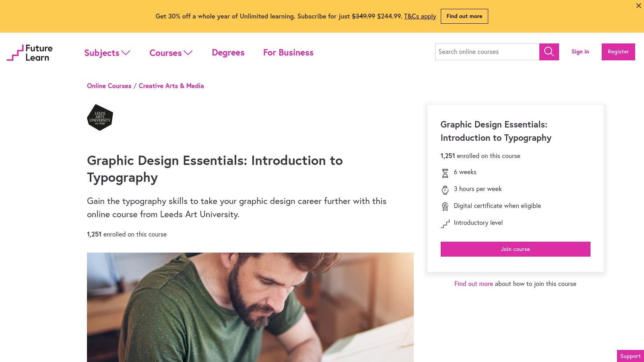The image size is (644, 362).
Task: Click the course photo of the man
Action: 250,307
